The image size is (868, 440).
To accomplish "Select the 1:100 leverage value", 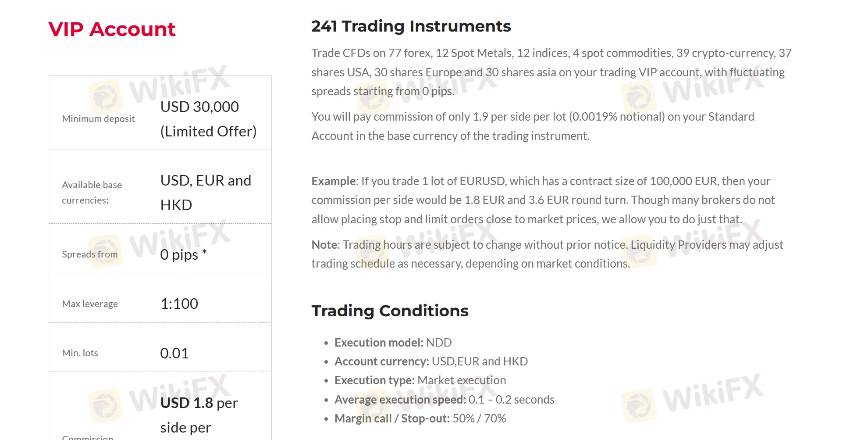I will click(179, 304).
